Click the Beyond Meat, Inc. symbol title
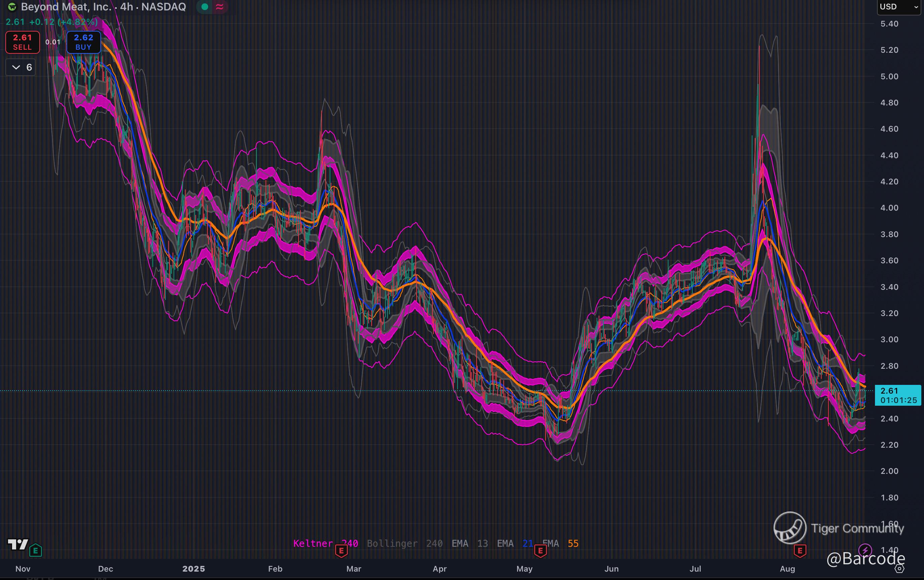Viewport: 924px width, 580px height. pos(66,7)
